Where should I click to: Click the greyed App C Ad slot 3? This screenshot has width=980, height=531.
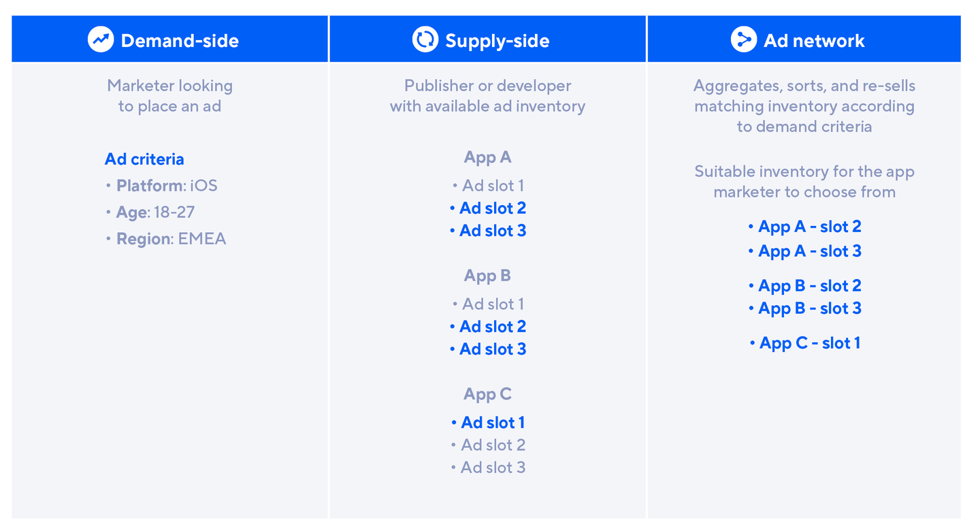(x=492, y=468)
